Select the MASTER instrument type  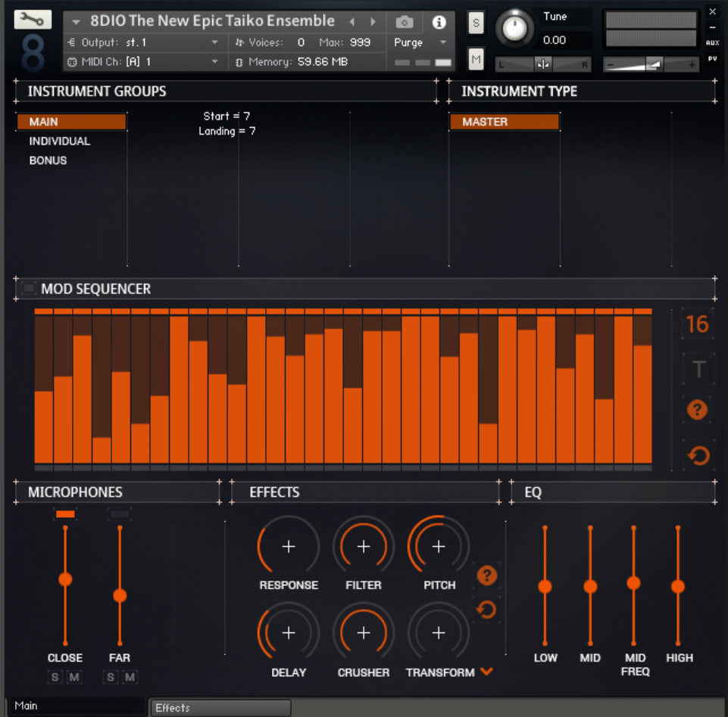(x=505, y=122)
